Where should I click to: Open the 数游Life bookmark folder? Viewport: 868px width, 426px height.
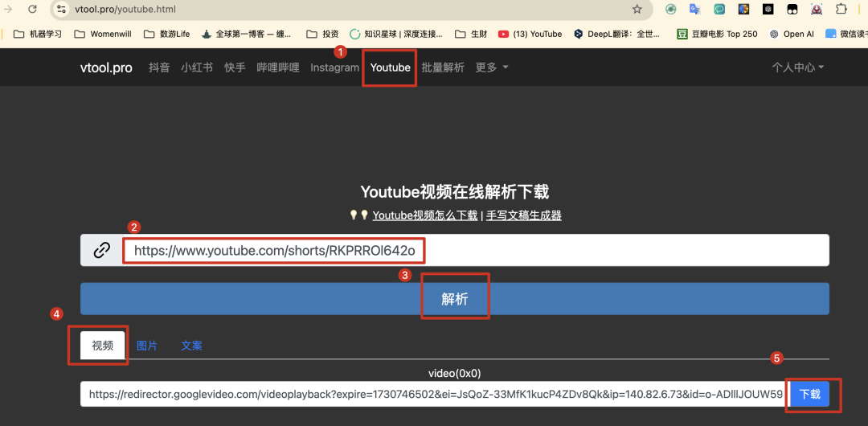click(x=166, y=34)
